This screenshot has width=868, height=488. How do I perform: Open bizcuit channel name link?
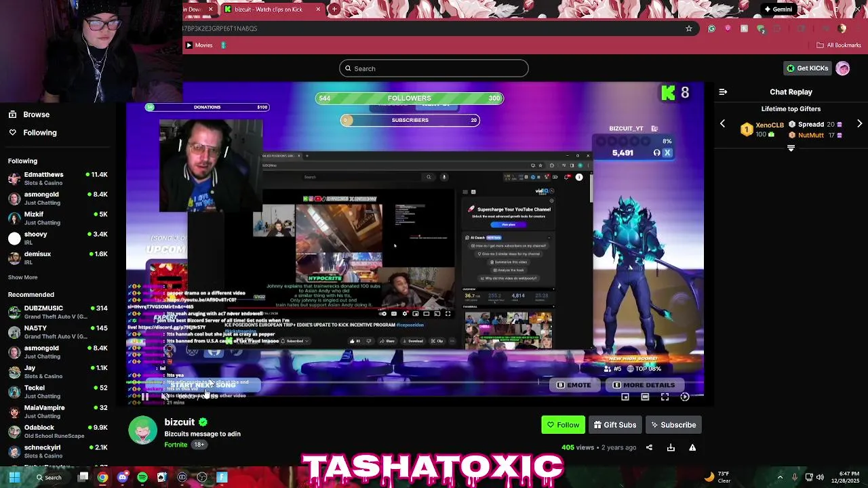179,422
